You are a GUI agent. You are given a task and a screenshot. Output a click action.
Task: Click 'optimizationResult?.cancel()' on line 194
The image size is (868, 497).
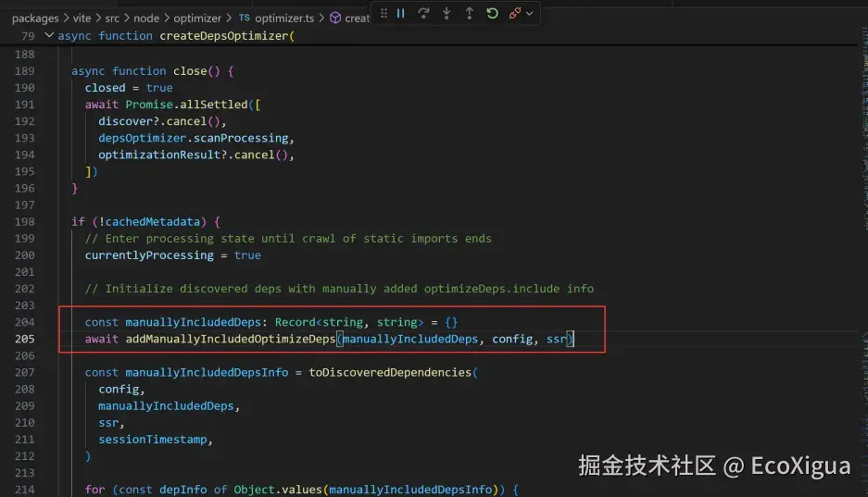click(193, 155)
